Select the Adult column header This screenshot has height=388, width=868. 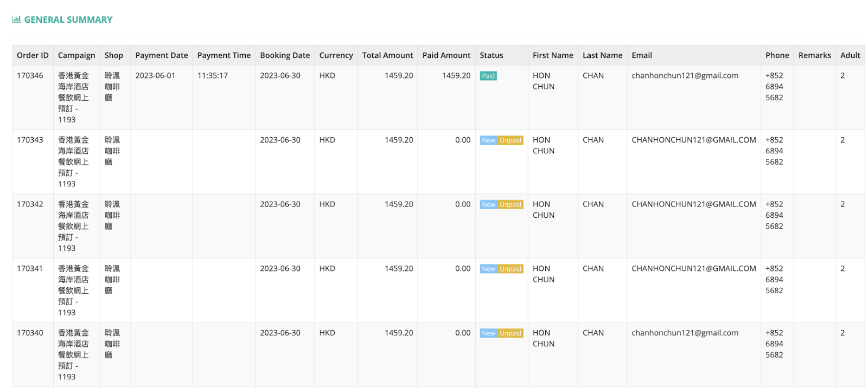[x=850, y=55]
